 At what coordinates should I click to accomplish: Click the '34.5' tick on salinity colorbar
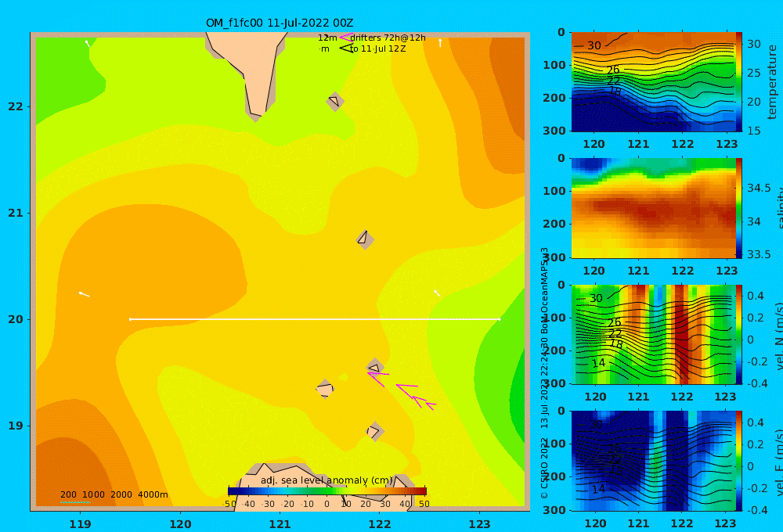pos(759,188)
